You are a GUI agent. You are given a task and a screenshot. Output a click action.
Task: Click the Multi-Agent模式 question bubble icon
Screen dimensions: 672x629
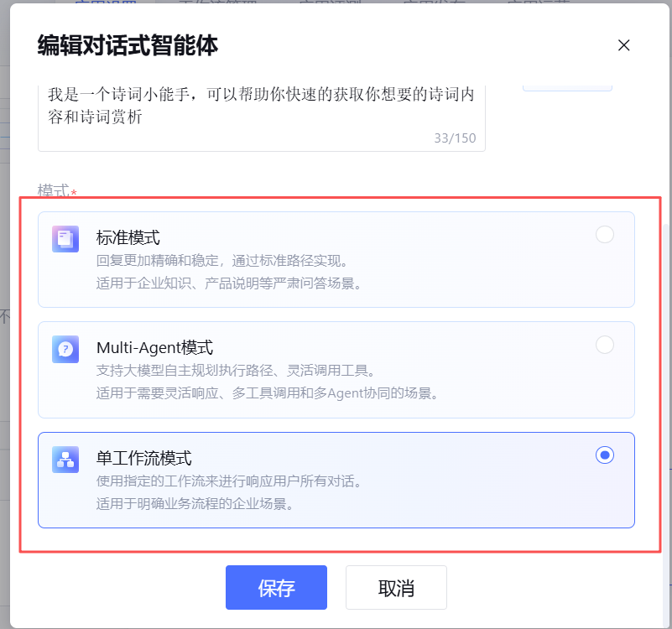[x=65, y=349]
